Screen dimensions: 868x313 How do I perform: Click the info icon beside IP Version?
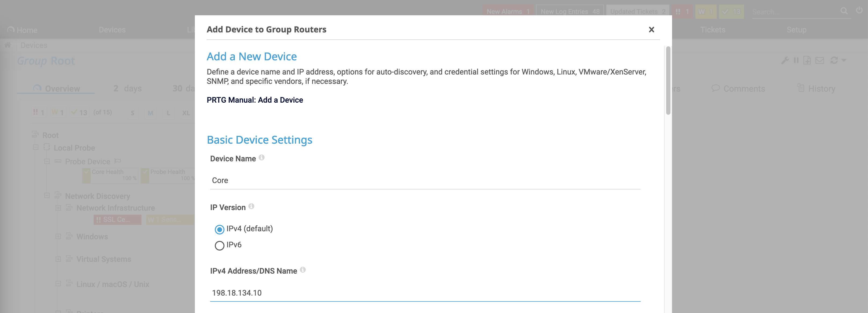coord(251,206)
